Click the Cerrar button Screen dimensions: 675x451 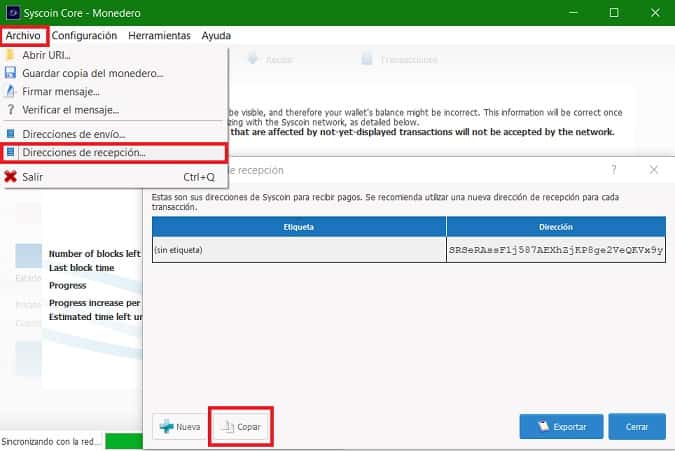[x=637, y=426]
